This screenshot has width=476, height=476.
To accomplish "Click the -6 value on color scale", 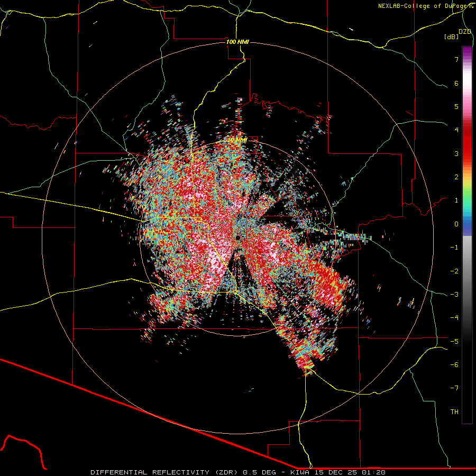I will point(454,364).
